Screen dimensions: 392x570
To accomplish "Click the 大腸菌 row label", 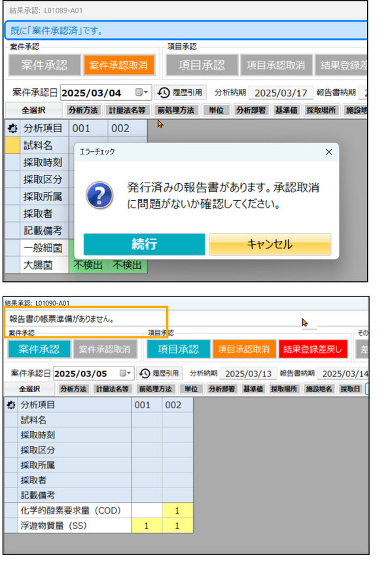I will (x=45, y=265).
